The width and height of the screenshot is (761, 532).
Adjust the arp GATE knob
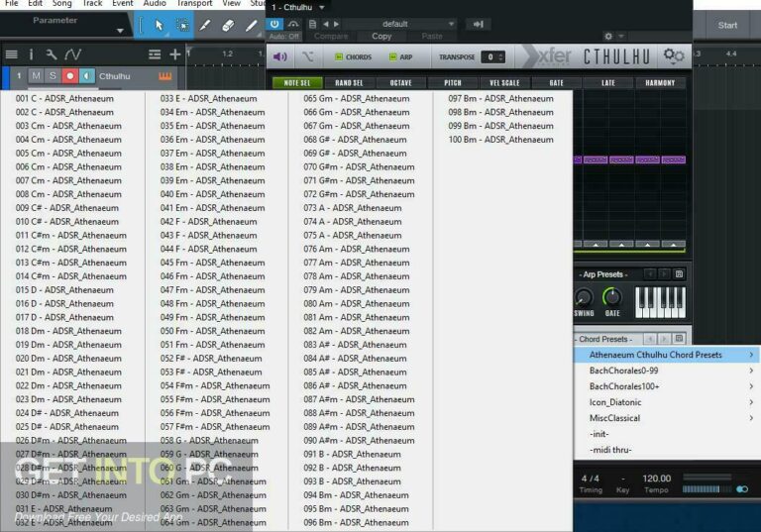coord(612,296)
